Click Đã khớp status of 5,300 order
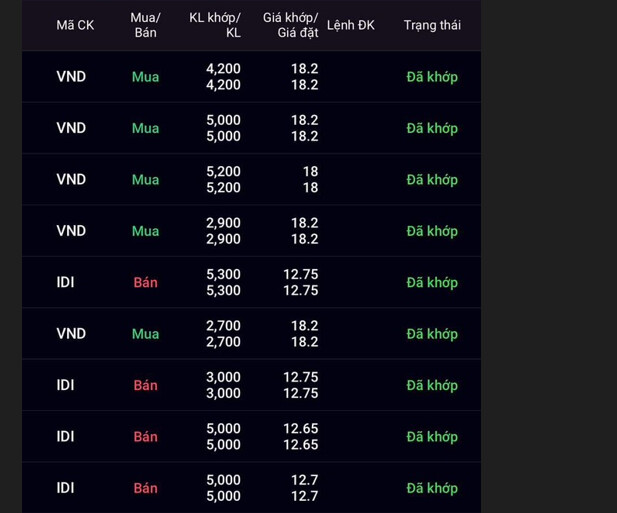 pyautogui.click(x=432, y=283)
